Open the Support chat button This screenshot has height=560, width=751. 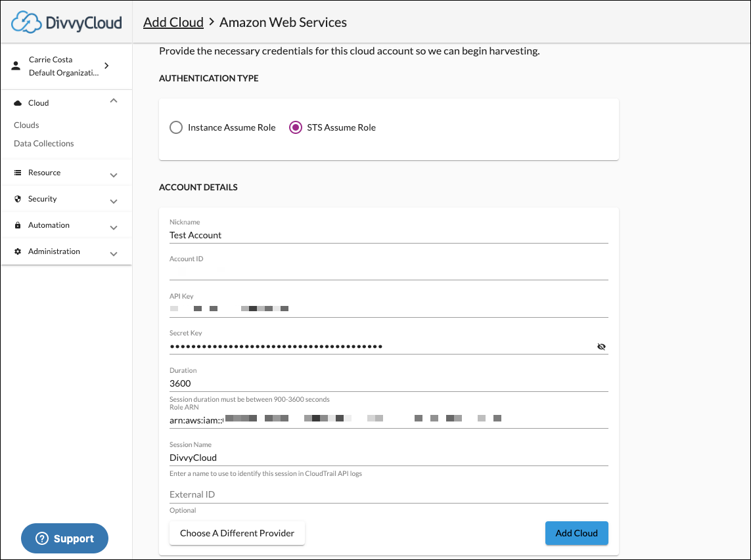tap(64, 538)
